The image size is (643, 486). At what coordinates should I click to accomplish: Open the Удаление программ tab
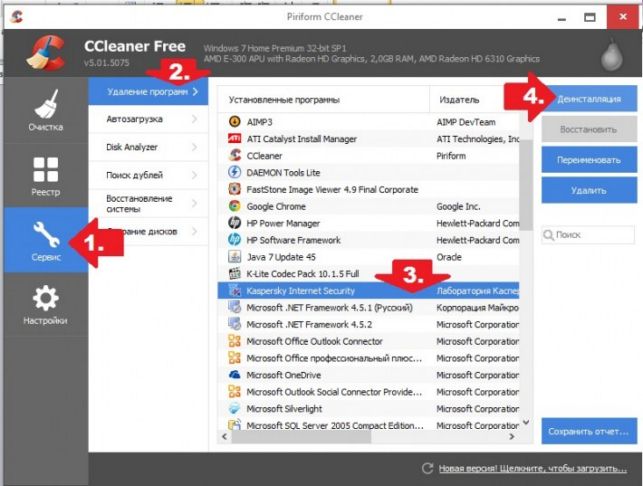coord(148,91)
